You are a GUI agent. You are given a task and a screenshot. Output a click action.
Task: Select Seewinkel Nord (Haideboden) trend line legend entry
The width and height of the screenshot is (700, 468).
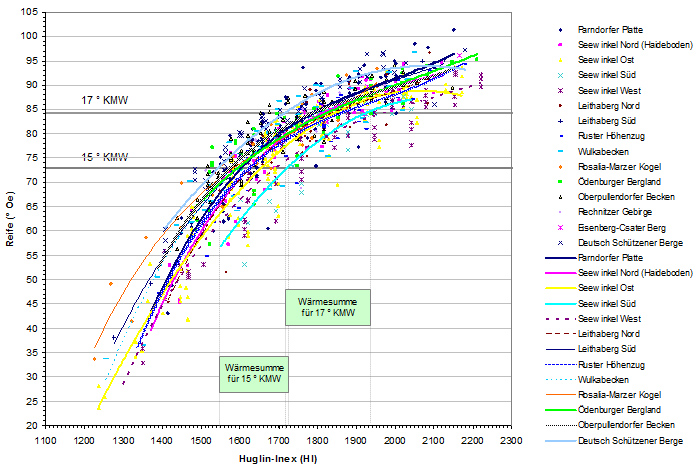pyautogui.click(x=620, y=273)
